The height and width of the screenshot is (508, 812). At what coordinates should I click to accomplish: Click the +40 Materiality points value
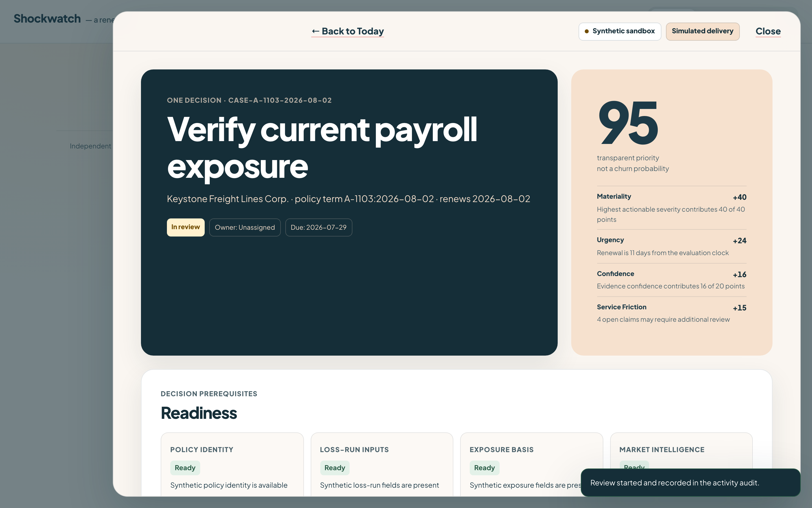coord(740,197)
